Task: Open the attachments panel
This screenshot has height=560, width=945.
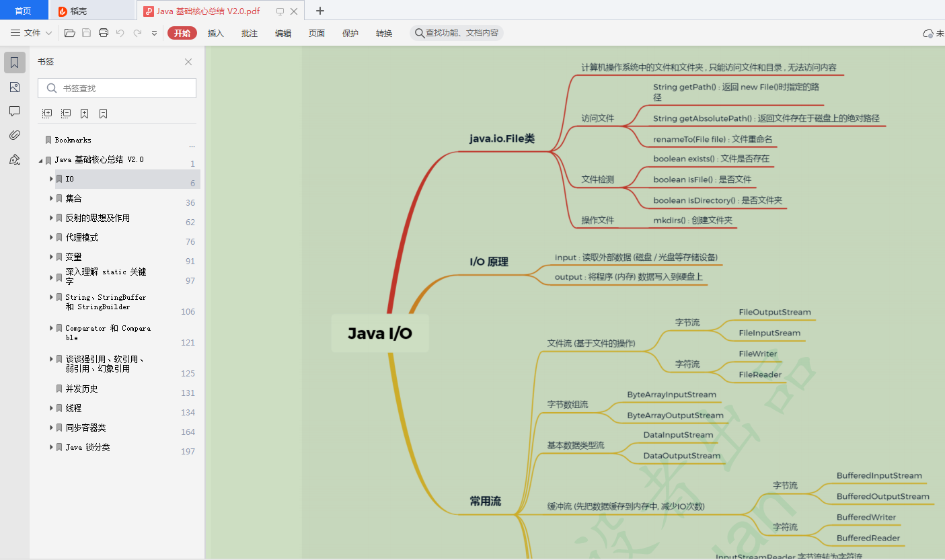Action: coord(14,134)
